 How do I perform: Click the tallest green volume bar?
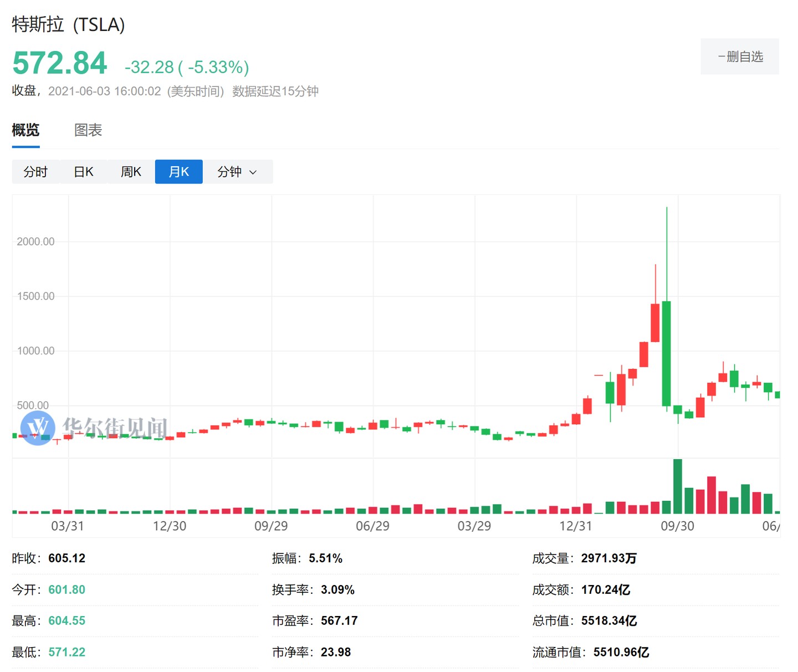coord(677,486)
